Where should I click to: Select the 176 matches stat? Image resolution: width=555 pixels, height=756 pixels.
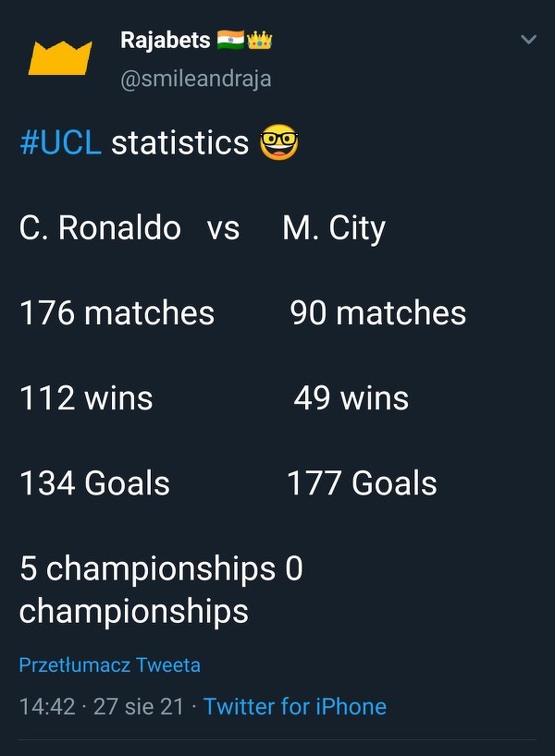pos(117,313)
